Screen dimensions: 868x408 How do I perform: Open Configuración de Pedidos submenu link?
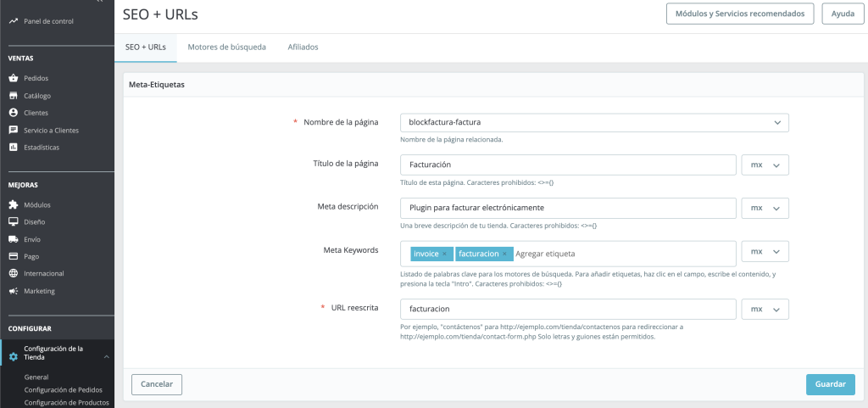(63, 389)
